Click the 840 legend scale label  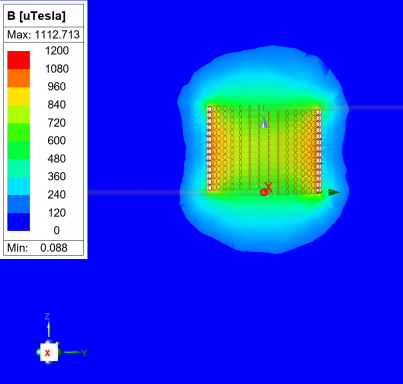57,105
